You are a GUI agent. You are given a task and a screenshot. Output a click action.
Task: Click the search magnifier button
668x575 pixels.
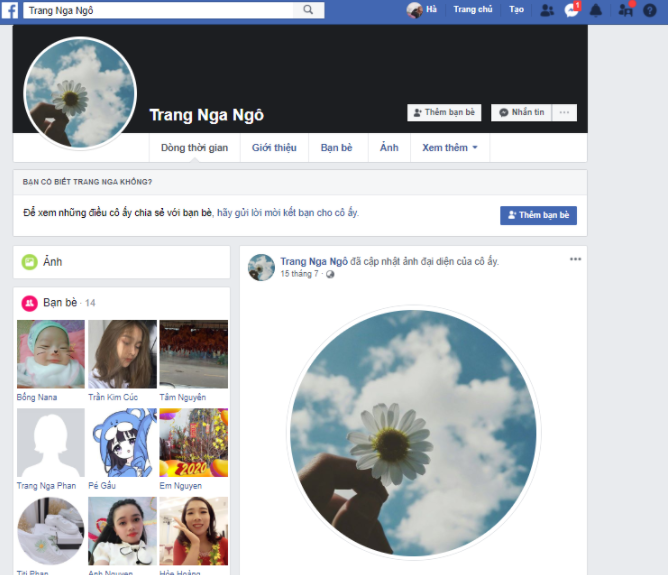click(308, 10)
